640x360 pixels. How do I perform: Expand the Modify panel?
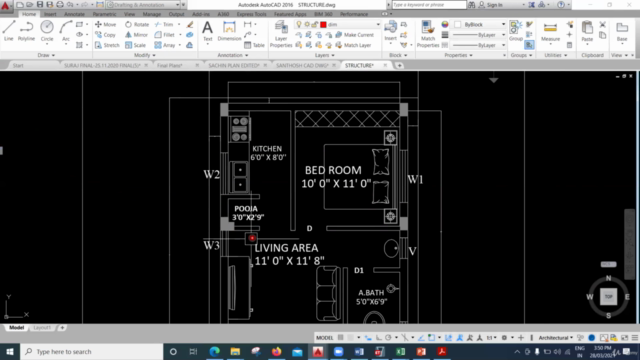coord(144,55)
